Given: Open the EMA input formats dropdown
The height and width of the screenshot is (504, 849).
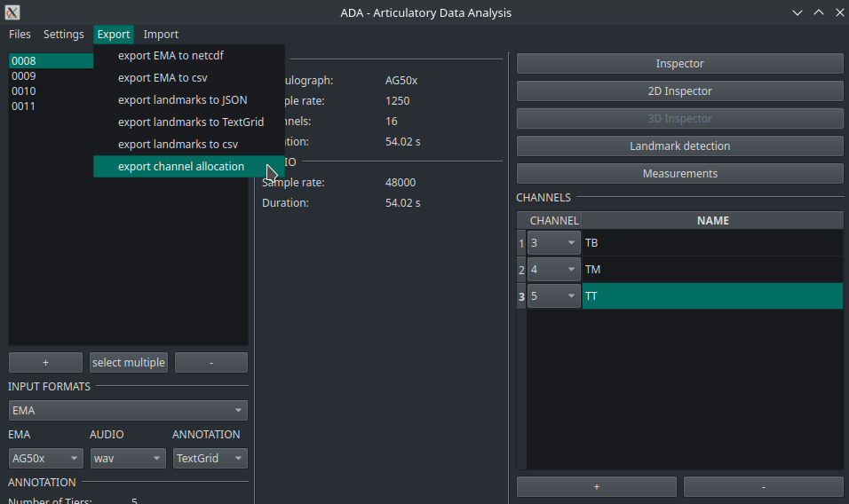Looking at the screenshot, I should pyautogui.click(x=128, y=411).
